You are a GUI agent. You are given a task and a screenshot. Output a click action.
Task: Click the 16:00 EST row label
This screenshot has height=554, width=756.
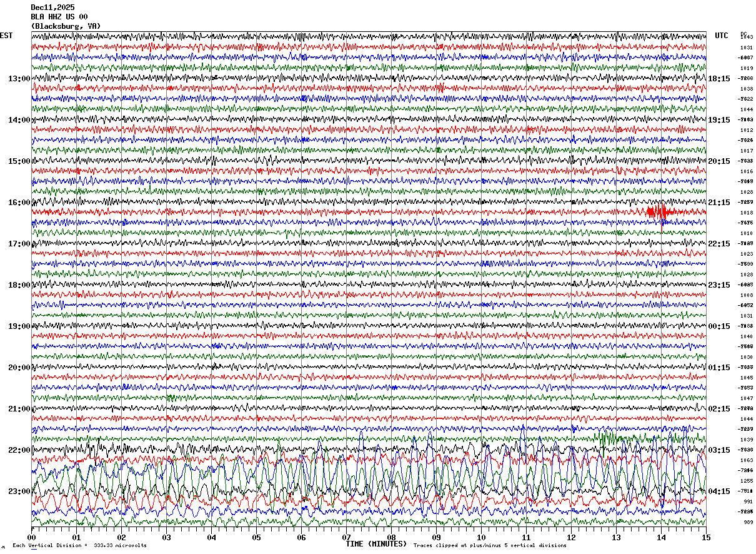pyautogui.click(x=19, y=203)
